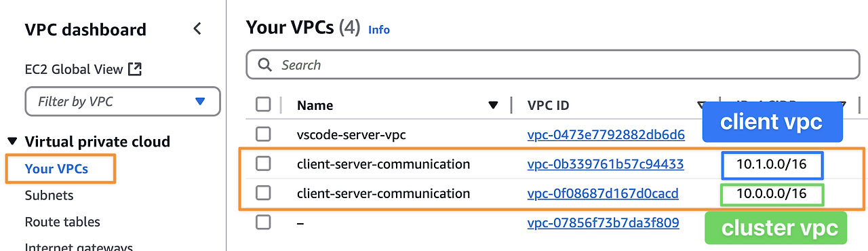The height and width of the screenshot is (251, 868).
Task: Go to Subnets in sidebar
Action: pyautogui.click(x=49, y=195)
